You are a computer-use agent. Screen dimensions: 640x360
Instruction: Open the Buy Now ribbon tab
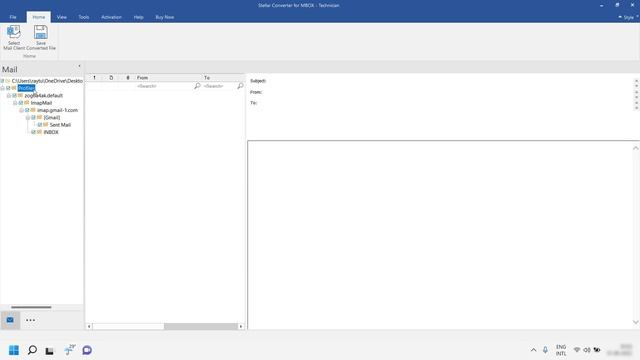click(164, 17)
